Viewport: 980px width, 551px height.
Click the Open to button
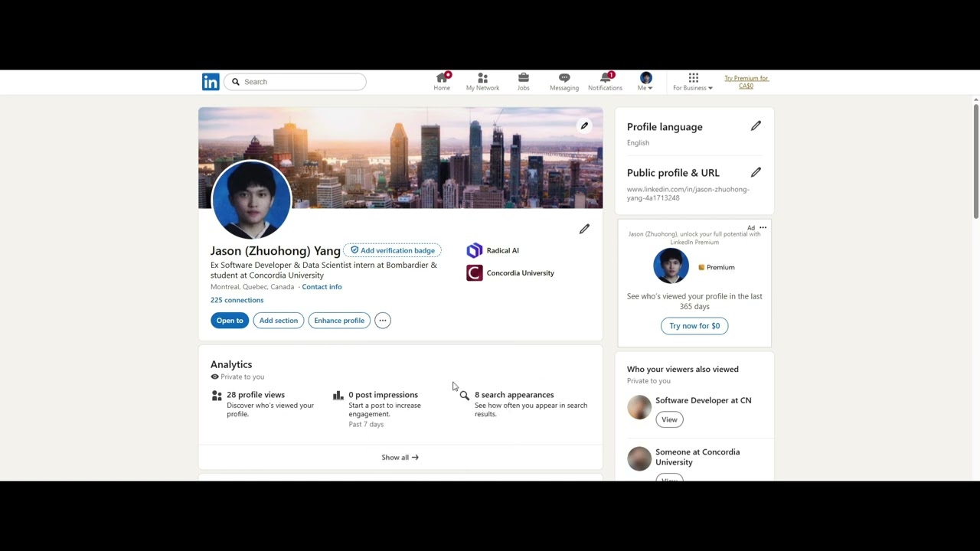coord(230,321)
